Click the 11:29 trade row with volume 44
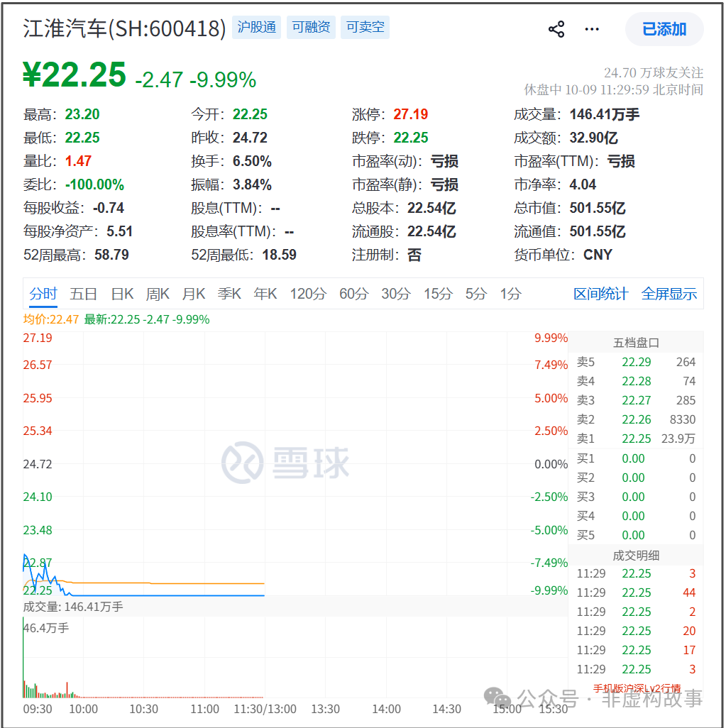 pos(636,593)
